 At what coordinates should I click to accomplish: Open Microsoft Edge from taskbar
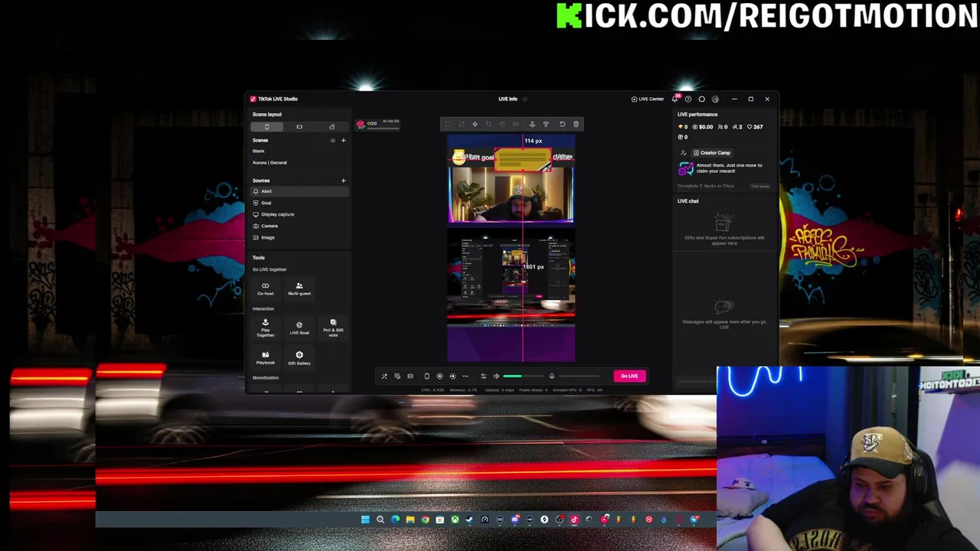[x=395, y=520]
